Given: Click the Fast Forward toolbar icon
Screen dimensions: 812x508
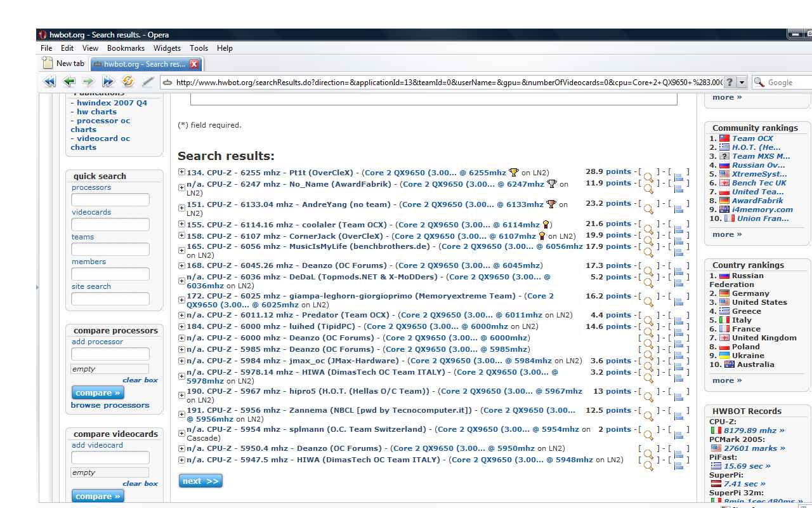Looking at the screenshot, I should click(x=108, y=82).
